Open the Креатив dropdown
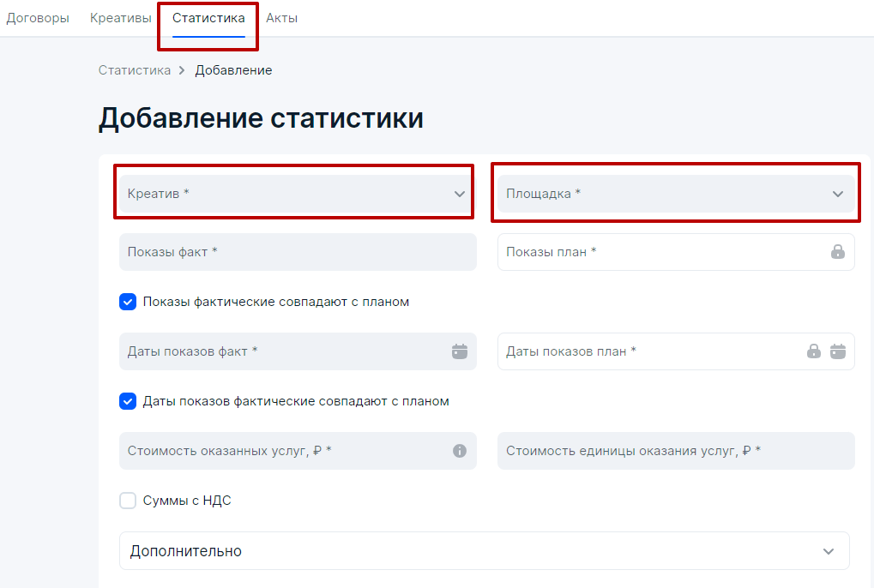The width and height of the screenshot is (874, 588). tap(298, 194)
